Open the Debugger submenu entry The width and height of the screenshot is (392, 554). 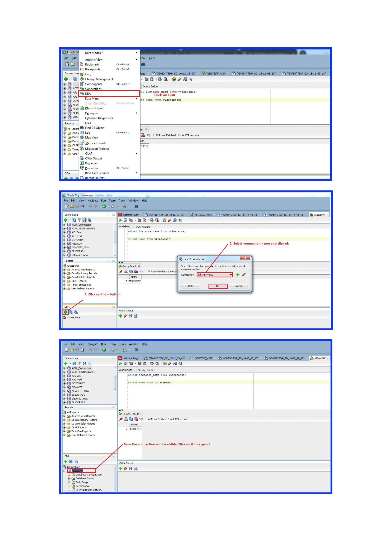pos(109,113)
